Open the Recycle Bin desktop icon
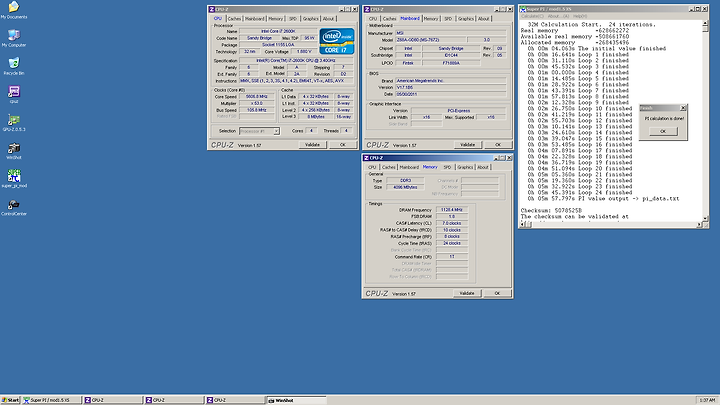720x405 pixels. tap(14, 66)
